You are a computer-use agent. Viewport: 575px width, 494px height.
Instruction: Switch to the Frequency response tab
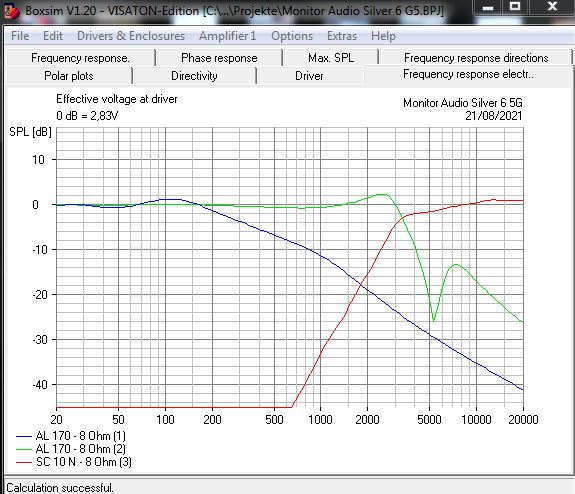click(x=80, y=58)
